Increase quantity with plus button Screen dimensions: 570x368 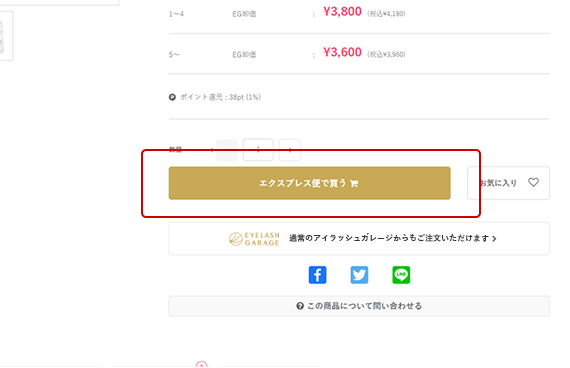point(289,149)
